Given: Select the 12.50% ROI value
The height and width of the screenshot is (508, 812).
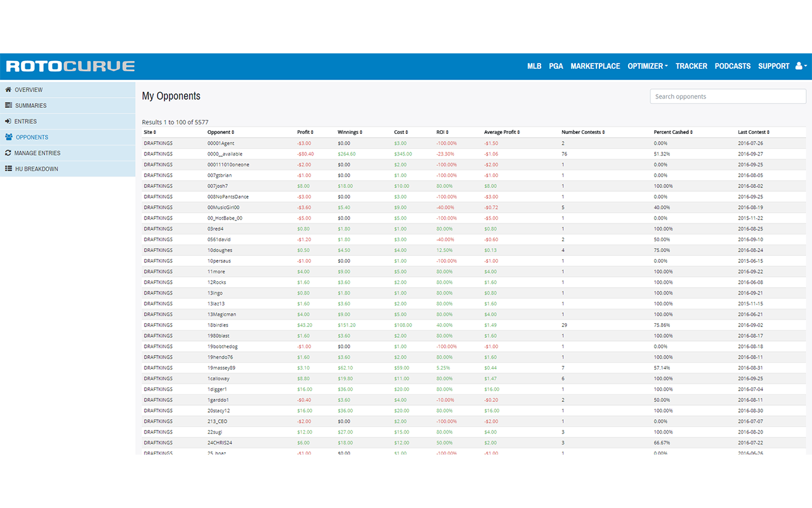Looking at the screenshot, I should tap(445, 251).
